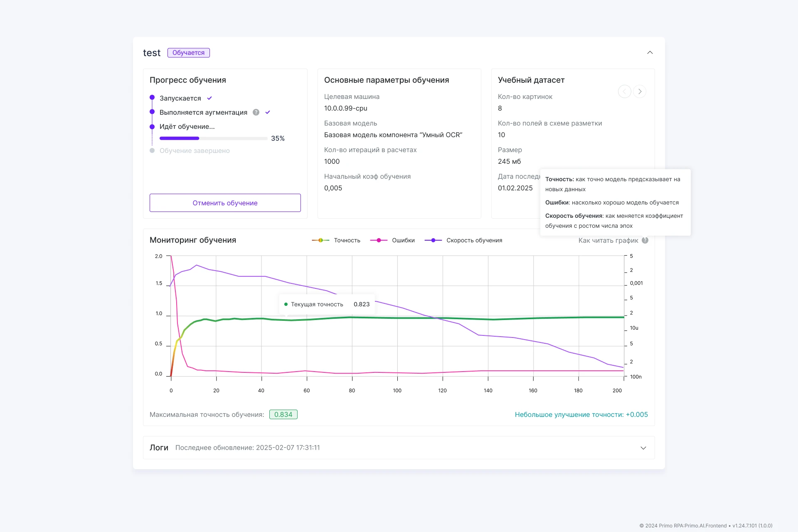Expand the Логи section chevron

[x=643, y=448]
